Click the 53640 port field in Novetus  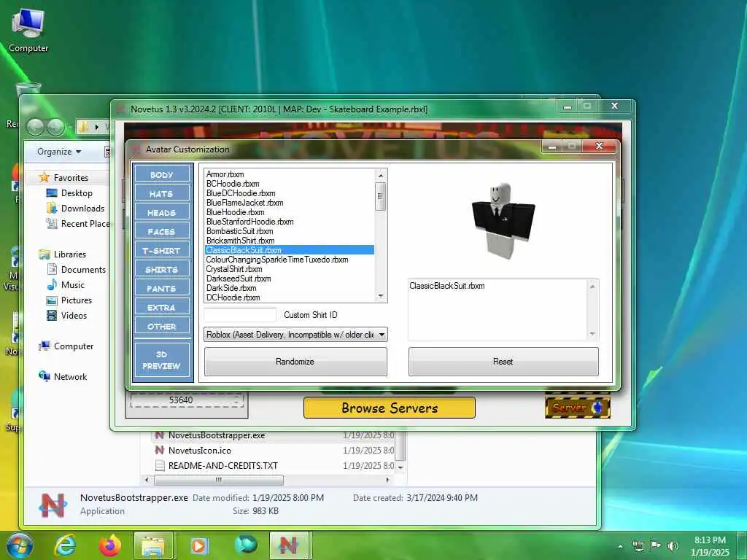click(187, 400)
